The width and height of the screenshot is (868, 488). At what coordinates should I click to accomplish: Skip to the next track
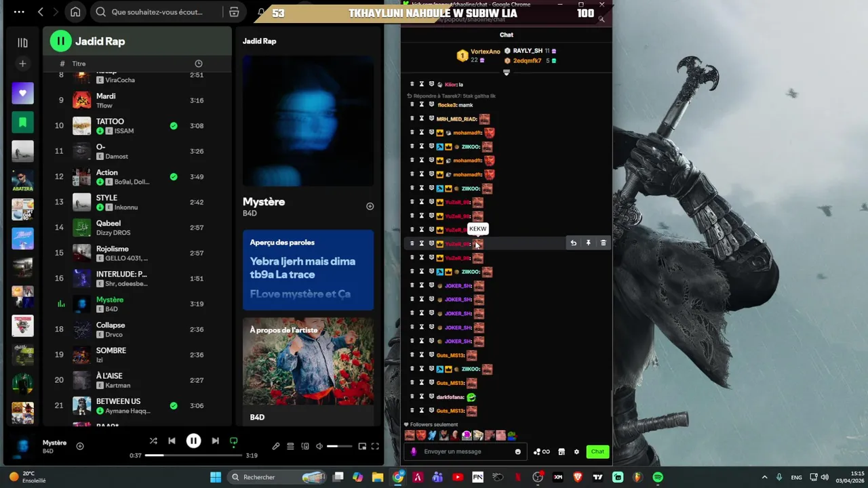(x=215, y=441)
